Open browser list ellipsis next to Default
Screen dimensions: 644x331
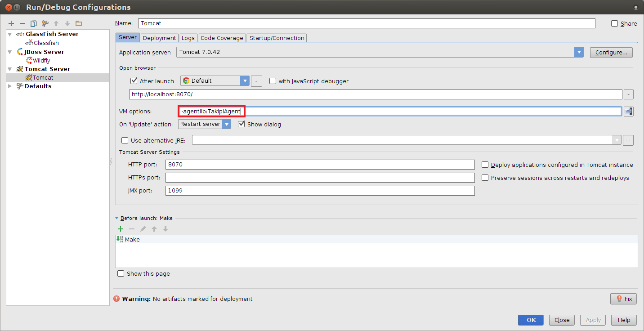tap(256, 81)
